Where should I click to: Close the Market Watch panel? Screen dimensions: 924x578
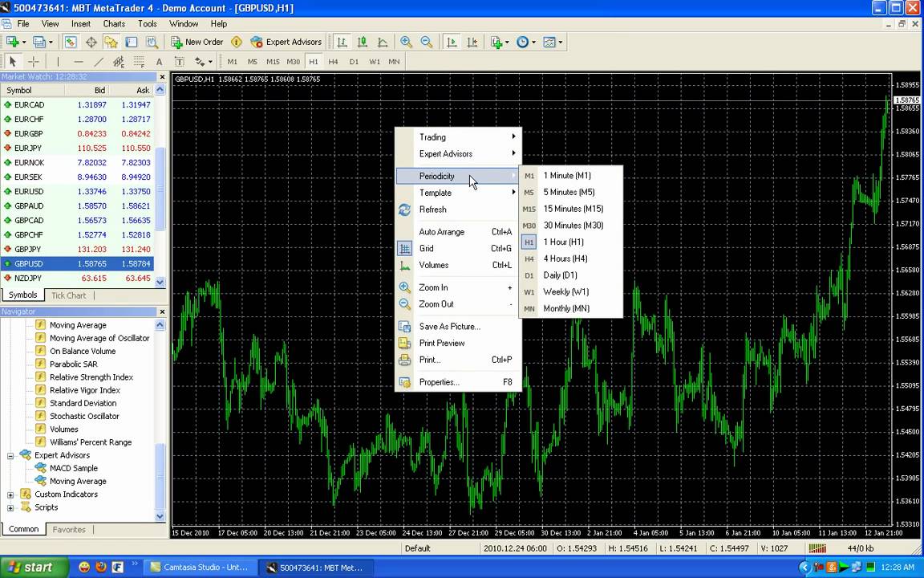point(162,77)
